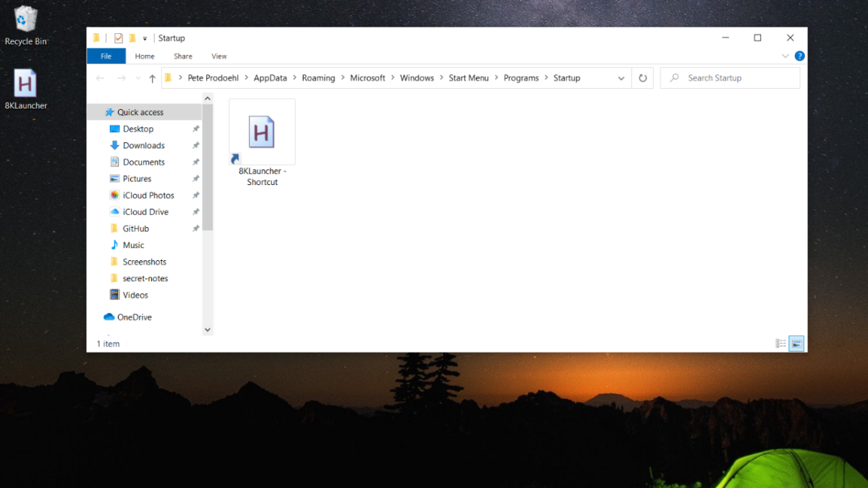Click the New Folder quick access icon
Viewport: 868px width, 488px height.
click(x=132, y=38)
